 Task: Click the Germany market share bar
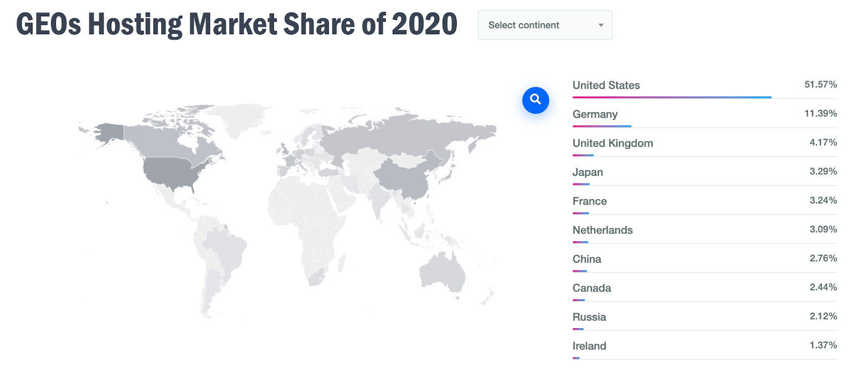tap(602, 126)
